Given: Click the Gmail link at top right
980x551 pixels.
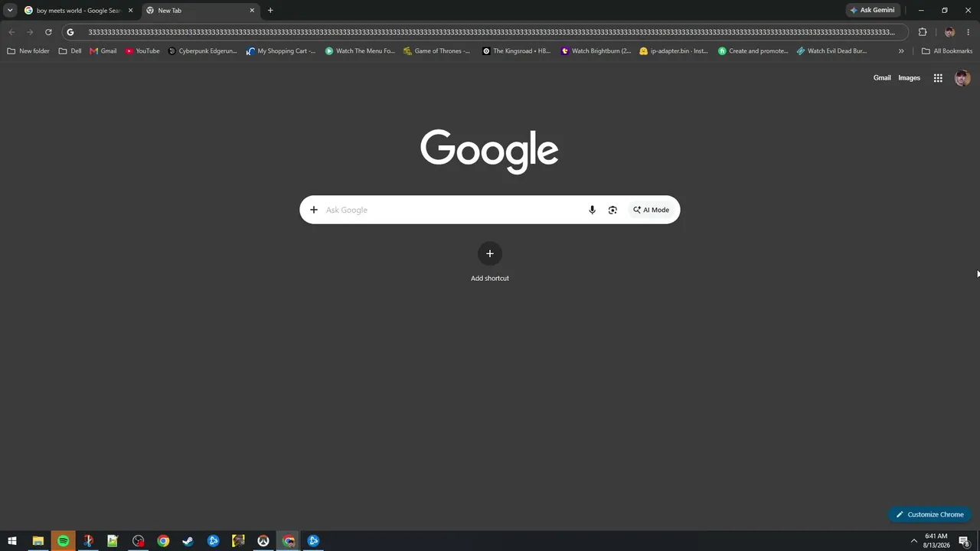Looking at the screenshot, I should point(882,78).
